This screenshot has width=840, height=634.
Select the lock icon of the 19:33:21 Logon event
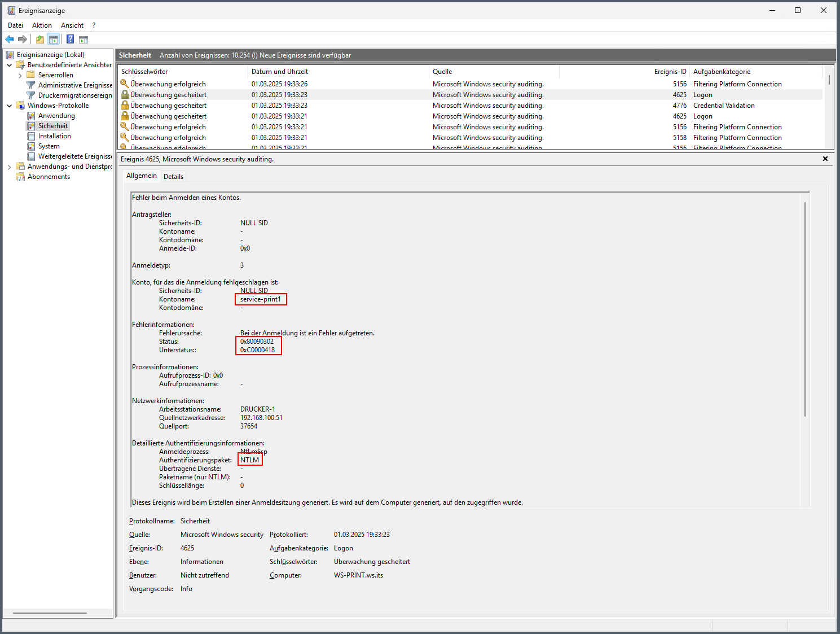tap(125, 116)
